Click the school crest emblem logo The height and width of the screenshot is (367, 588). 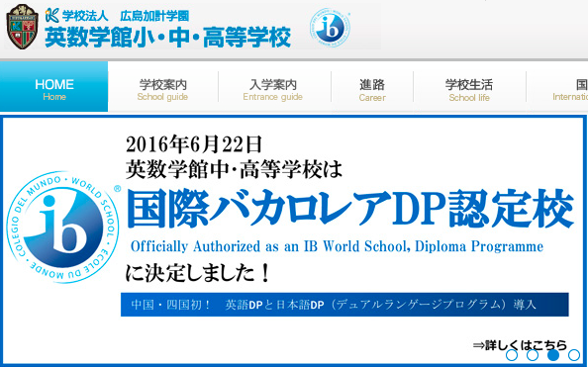pos(22,27)
